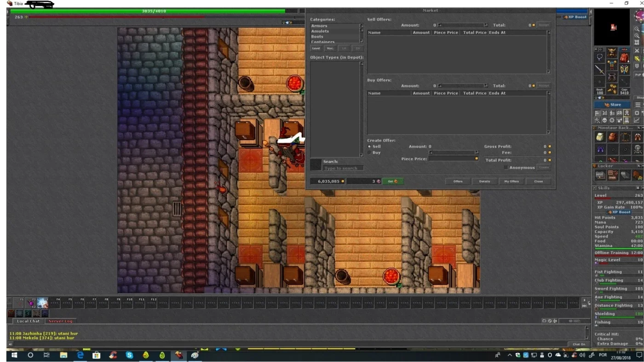The width and height of the screenshot is (644, 362).
Task: Open the Trade market icon in Locker
Action: point(612,175)
